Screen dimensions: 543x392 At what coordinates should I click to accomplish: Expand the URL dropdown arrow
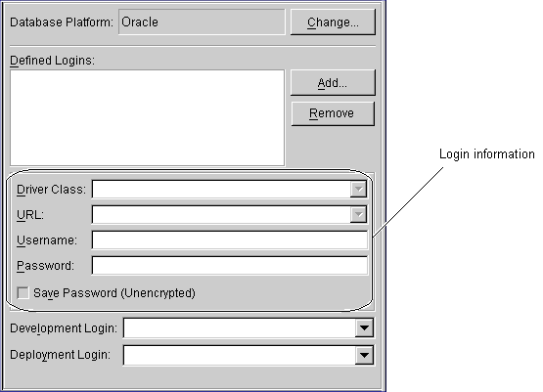point(358,214)
